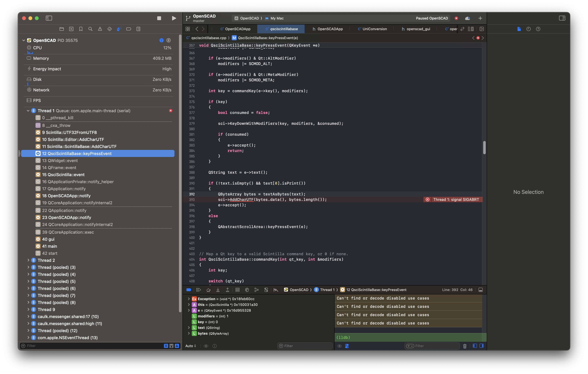
Task: Click the Simulate Location icon in debug bar
Action: (276, 290)
